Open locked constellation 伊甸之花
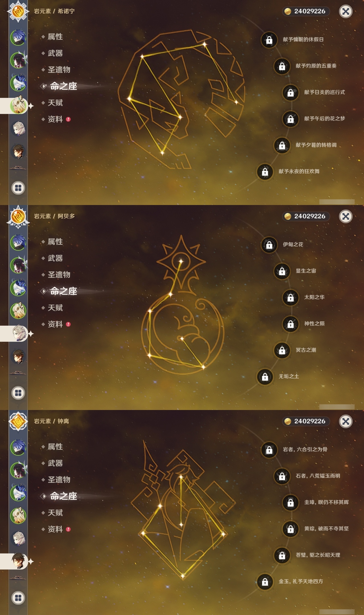This screenshot has width=364, height=615. tap(269, 245)
